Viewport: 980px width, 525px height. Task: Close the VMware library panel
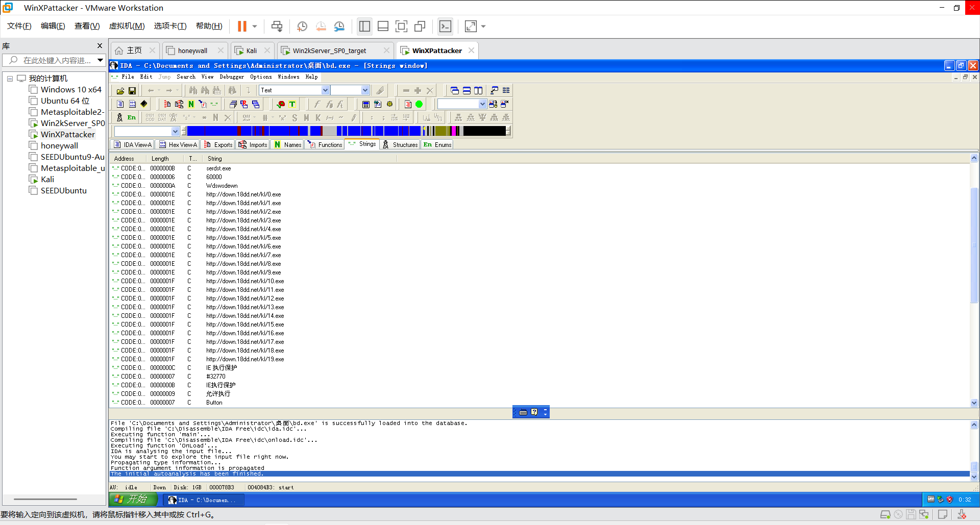(x=100, y=46)
